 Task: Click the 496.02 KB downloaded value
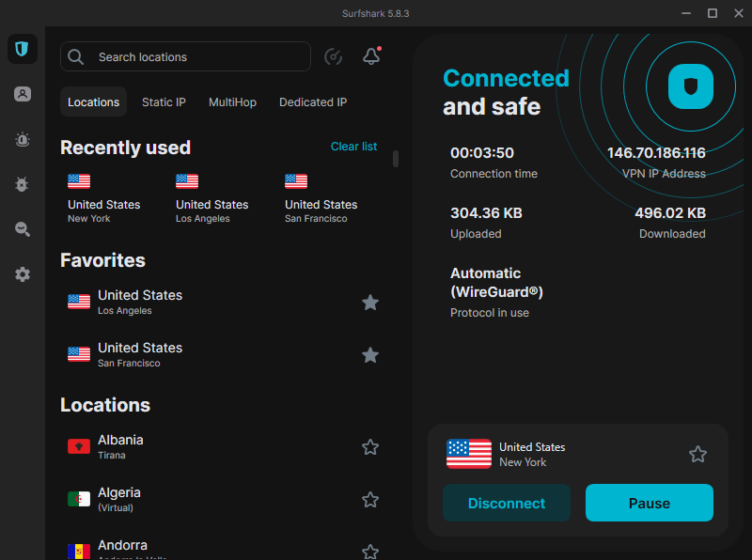tap(670, 213)
